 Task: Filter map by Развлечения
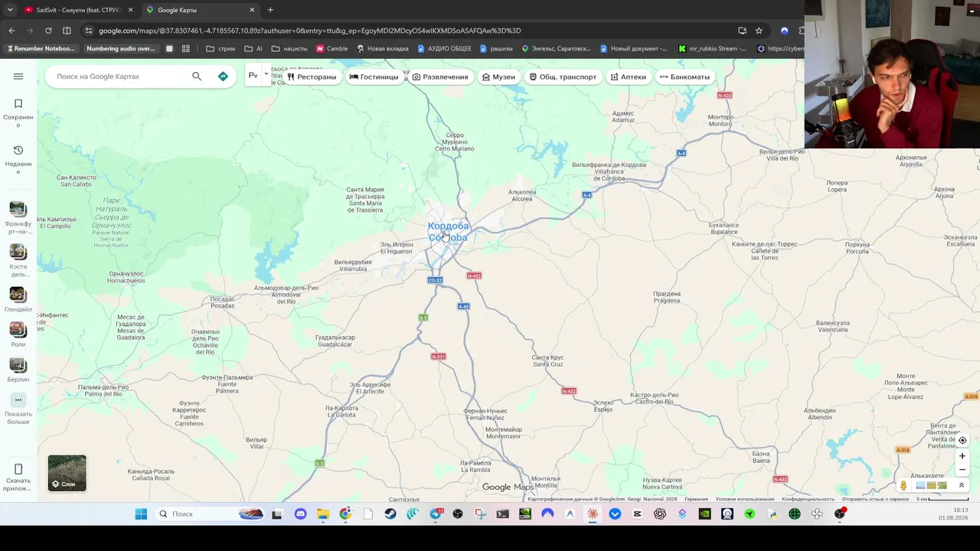point(440,77)
